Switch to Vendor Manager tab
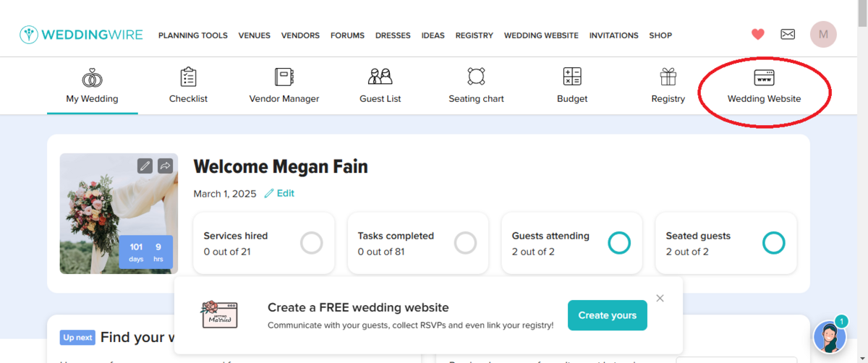 tap(284, 99)
